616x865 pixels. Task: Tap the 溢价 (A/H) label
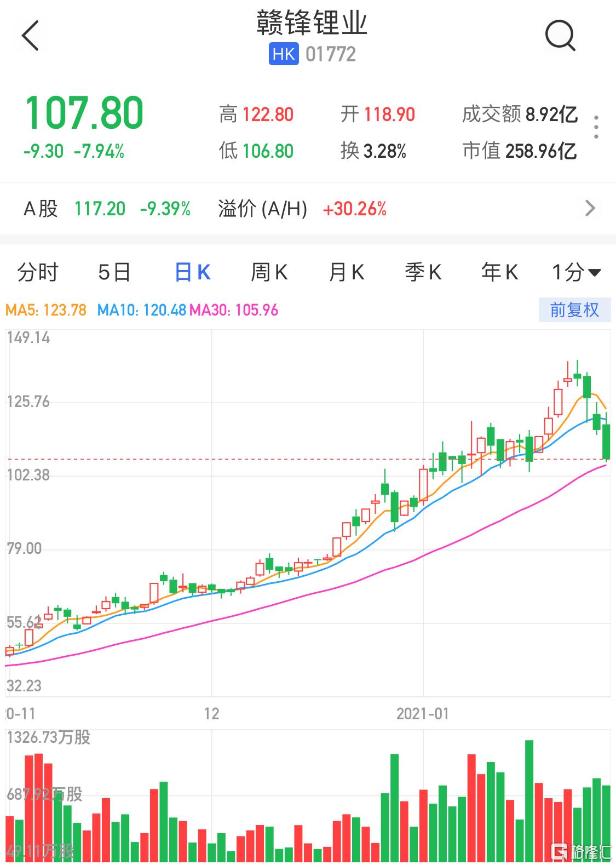click(x=263, y=209)
